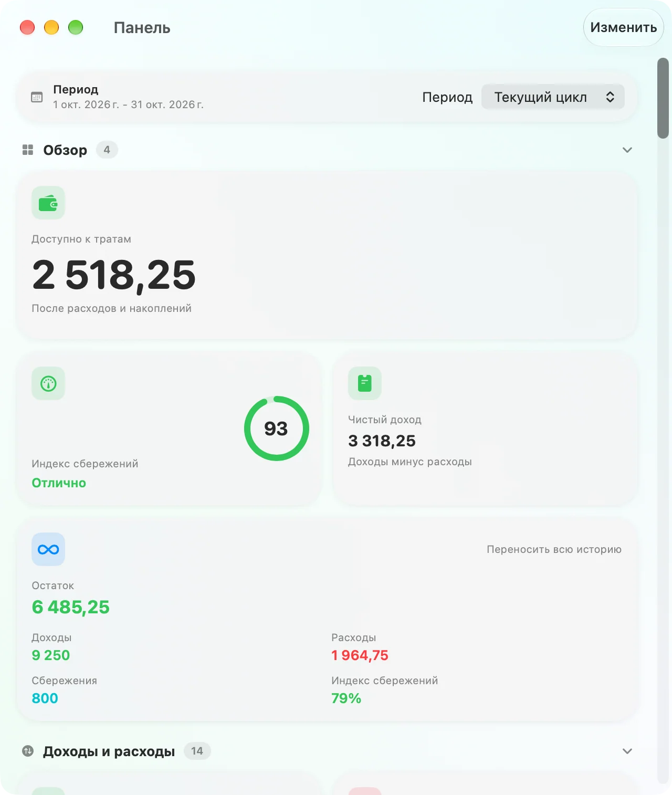Collapse the Доходы и расходы section chevron
Viewport: 672px width, 795px height.
point(627,751)
